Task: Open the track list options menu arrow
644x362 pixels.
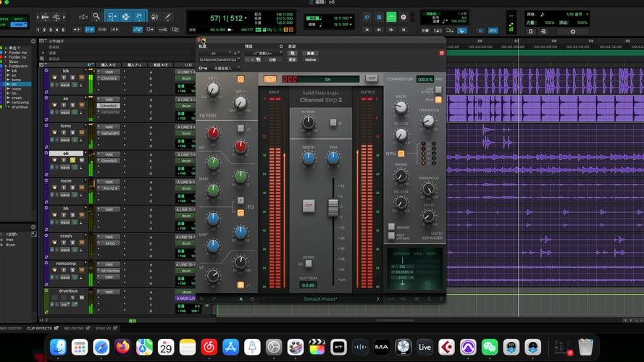Action: click(33, 41)
